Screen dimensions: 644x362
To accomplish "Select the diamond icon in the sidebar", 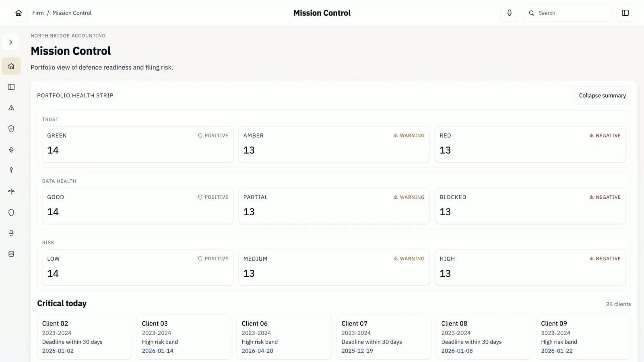I will 11,150.
